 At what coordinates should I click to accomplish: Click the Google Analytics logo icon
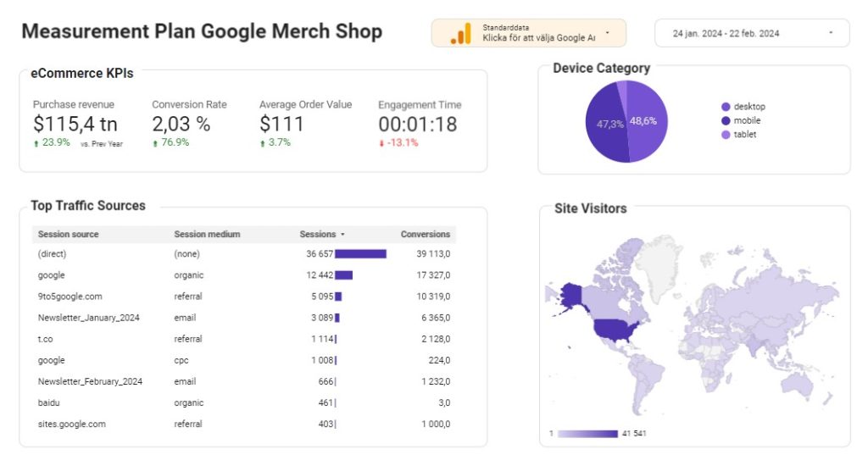tap(460, 34)
